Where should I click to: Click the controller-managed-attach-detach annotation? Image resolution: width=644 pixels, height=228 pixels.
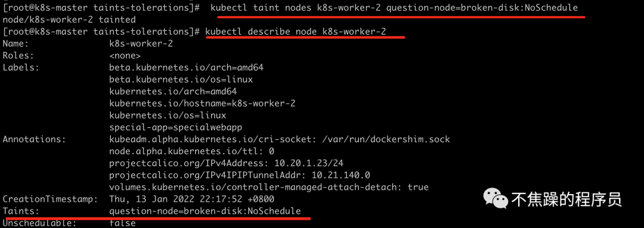pos(269,188)
